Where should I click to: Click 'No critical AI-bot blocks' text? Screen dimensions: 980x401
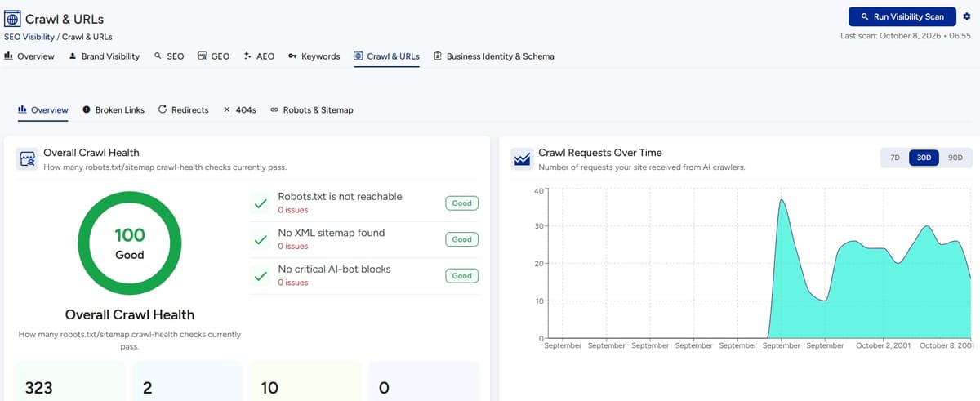(334, 269)
